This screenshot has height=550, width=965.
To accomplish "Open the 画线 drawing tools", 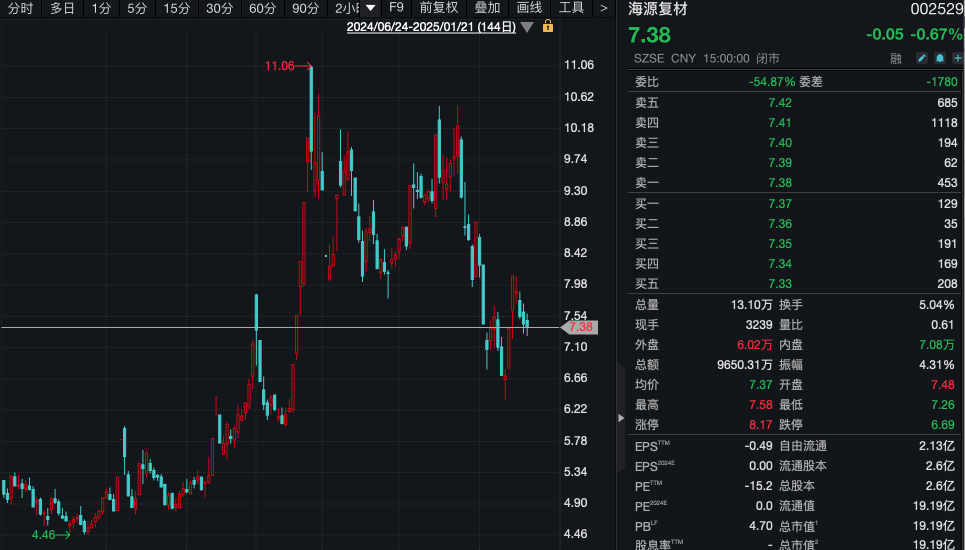I will [x=529, y=8].
